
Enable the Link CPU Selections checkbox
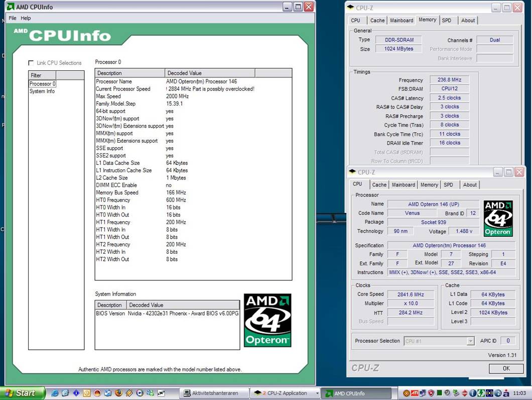pyautogui.click(x=31, y=62)
